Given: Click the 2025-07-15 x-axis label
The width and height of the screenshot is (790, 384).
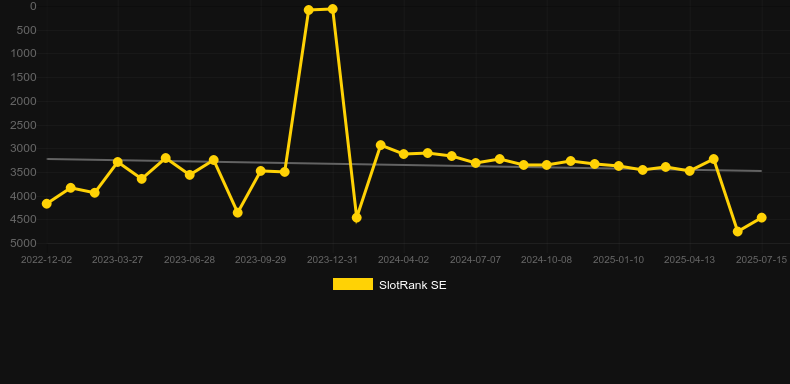Looking at the screenshot, I should pyautogui.click(x=761, y=260).
